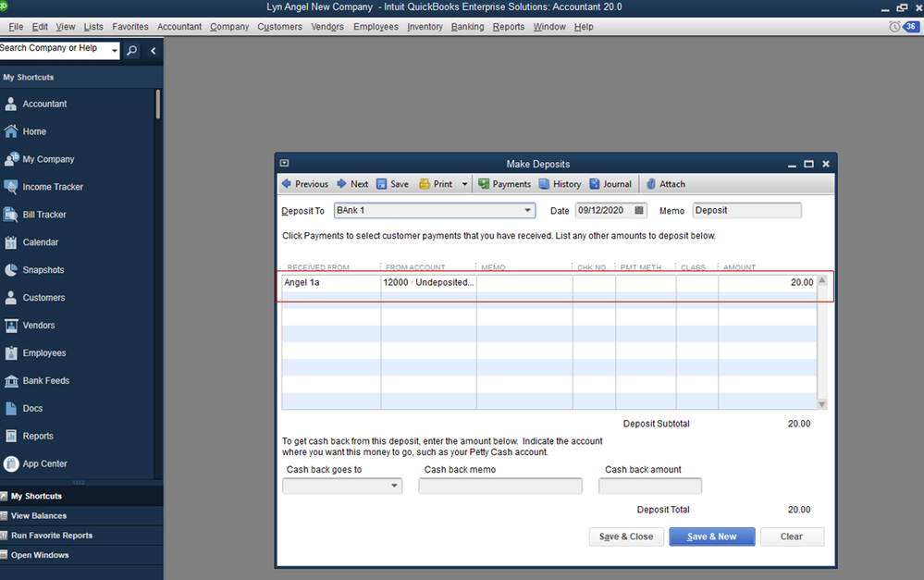View deposit History
This screenshot has width=924, height=580.
pyautogui.click(x=560, y=184)
